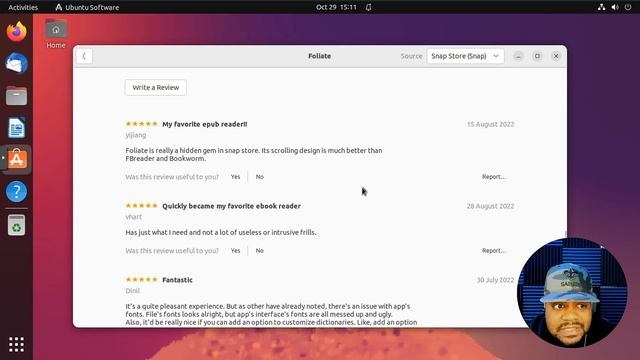
Task: Open Firefox from the dock
Action: click(16, 32)
